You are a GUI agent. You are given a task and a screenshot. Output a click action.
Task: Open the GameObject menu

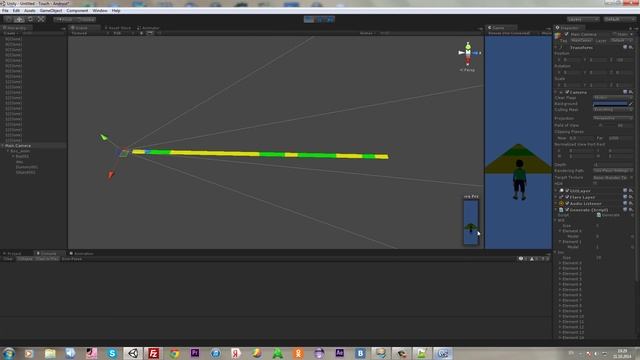tap(51, 11)
